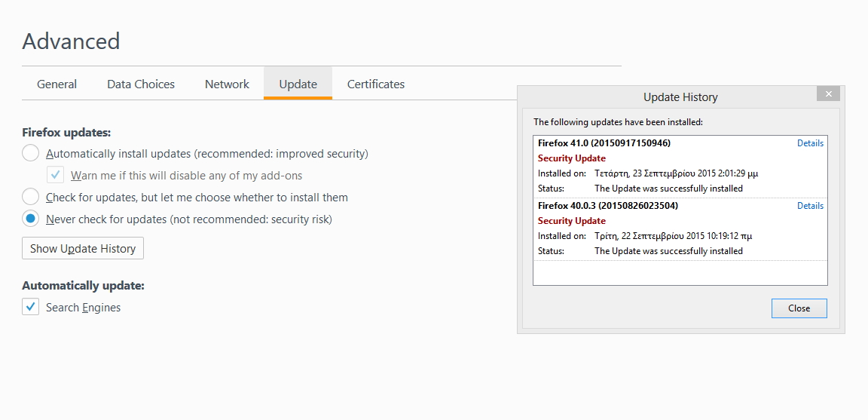Close Update History dialog with X

tap(828, 94)
